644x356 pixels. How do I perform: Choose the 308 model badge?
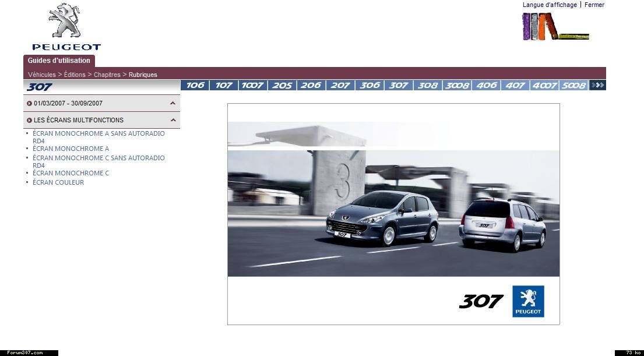[428, 86]
